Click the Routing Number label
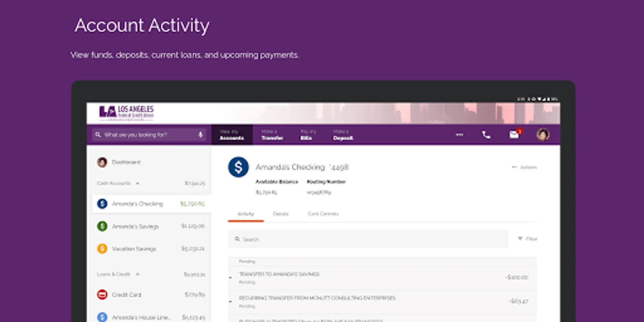644x322 pixels. point(326,182)
